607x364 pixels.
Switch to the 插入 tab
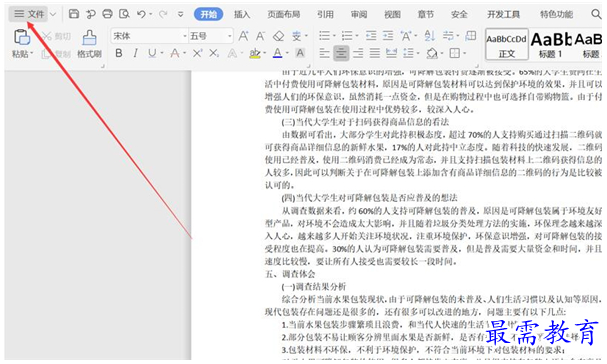pyautogui.click(x=242, y=14)
